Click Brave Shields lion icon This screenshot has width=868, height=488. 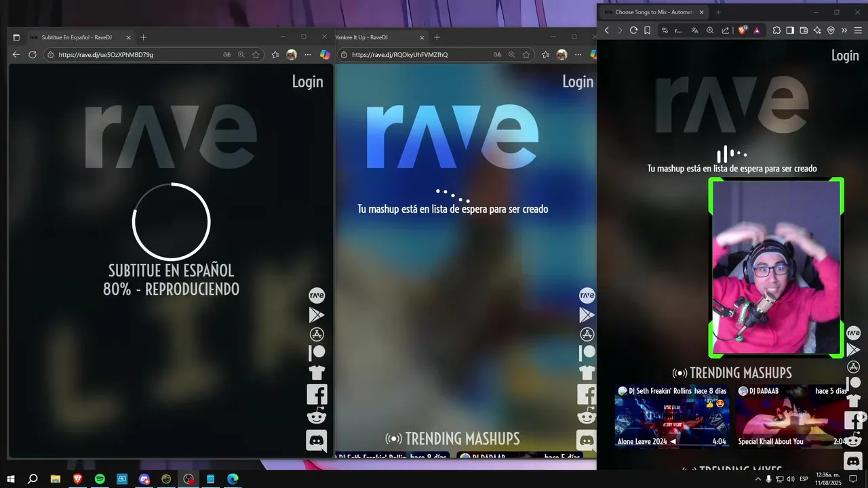click(742, 30)
